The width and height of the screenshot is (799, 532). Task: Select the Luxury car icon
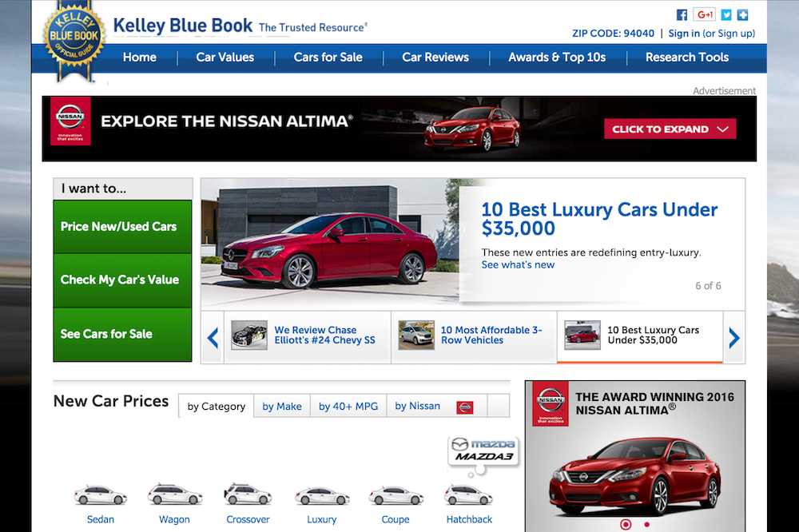[322, 496]
